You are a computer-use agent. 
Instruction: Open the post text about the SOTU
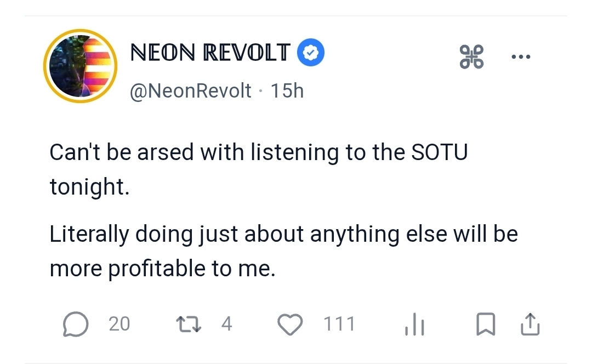258,152
